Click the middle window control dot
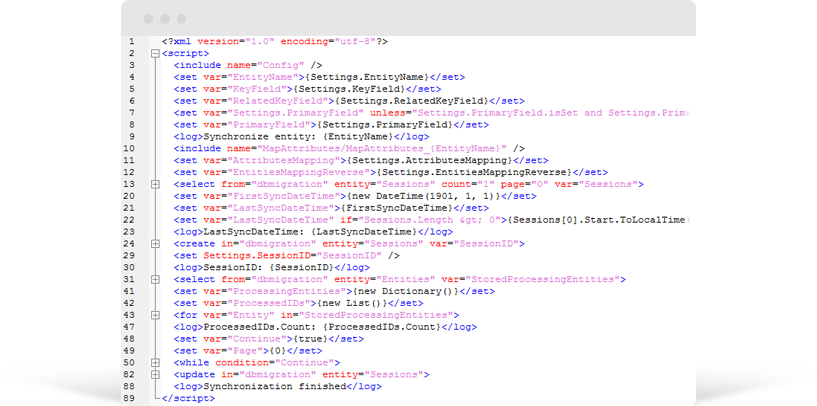817x406 pixels. pyautogui.click(x=164, y=19)
